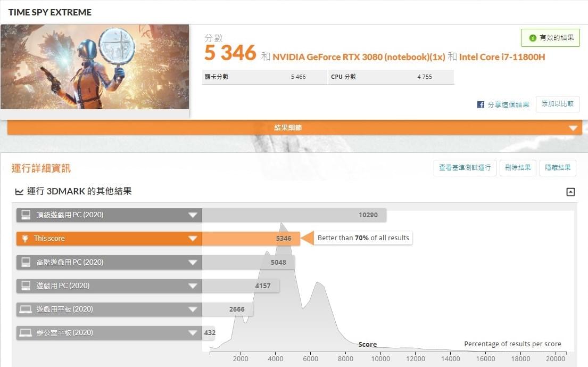This screenshot has height=367, width=588.
Task: Click the green info icon in valid result badge
Action: click(x=533, y=38)
